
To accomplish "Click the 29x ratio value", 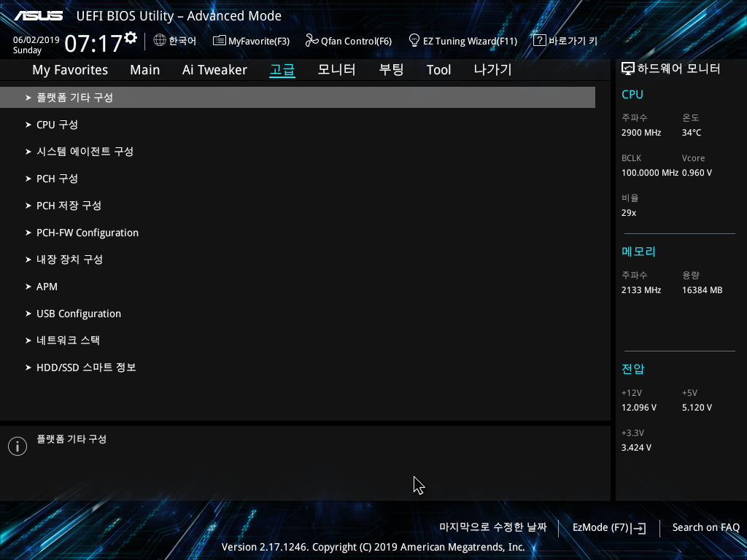I will tap(629, 213).
